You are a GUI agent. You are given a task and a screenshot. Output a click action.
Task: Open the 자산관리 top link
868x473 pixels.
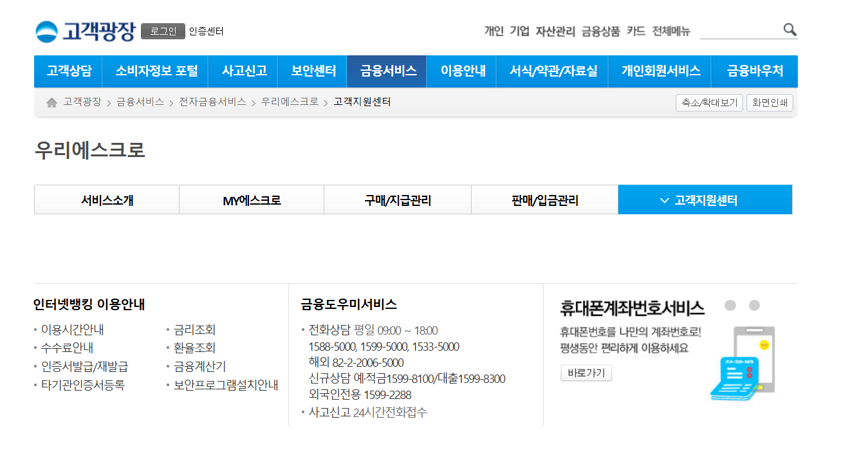555,31
